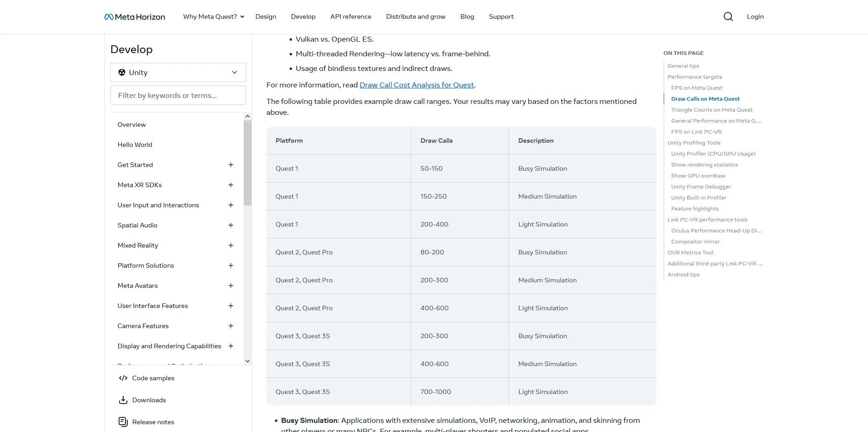Screen dimensions: 868x432
Task: Expand Display and Rendering Capabilities section
Action: click(231, 346)
